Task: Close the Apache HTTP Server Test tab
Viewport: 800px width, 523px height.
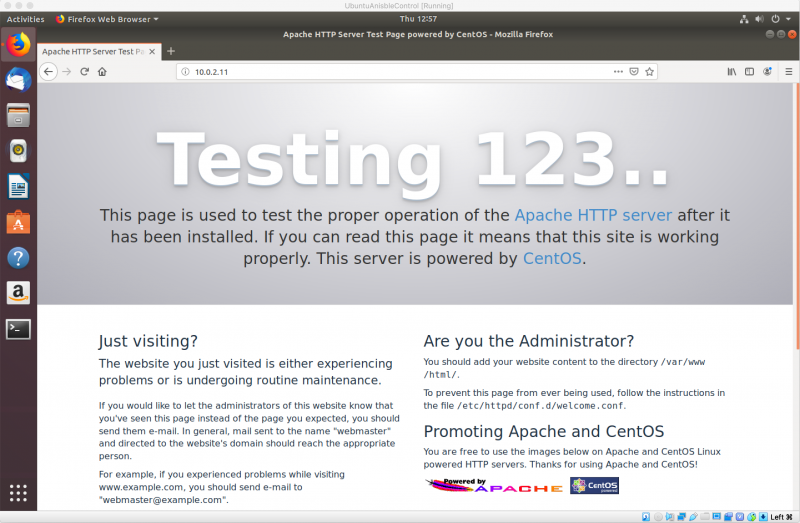Action: point(152,52)
